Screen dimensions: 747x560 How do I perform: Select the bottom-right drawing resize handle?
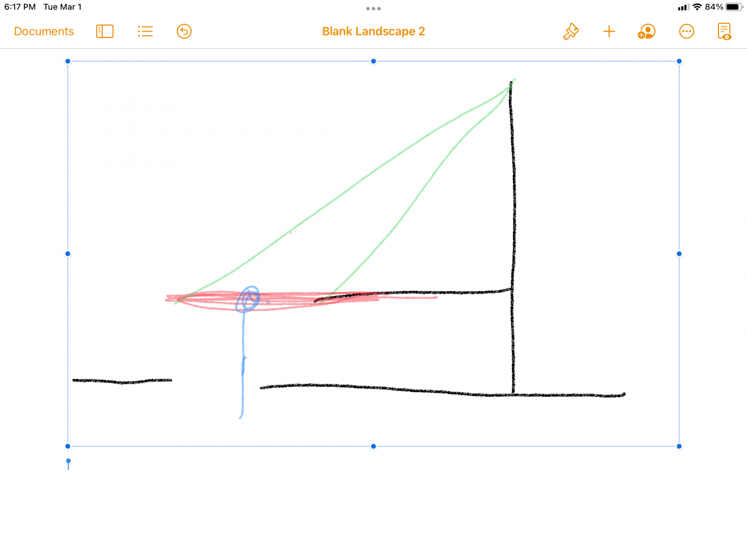[679, 446]
